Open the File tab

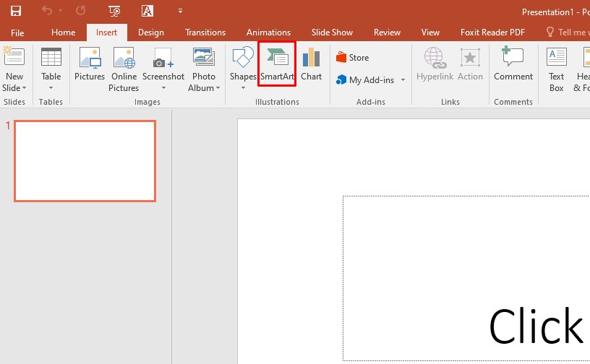pyautogui.click(x=17, y=32)
